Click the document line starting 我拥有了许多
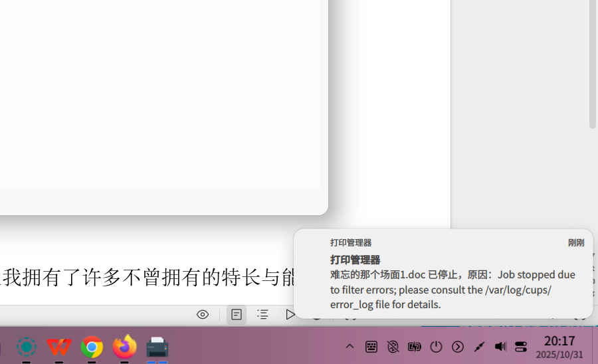 (148, 277)
